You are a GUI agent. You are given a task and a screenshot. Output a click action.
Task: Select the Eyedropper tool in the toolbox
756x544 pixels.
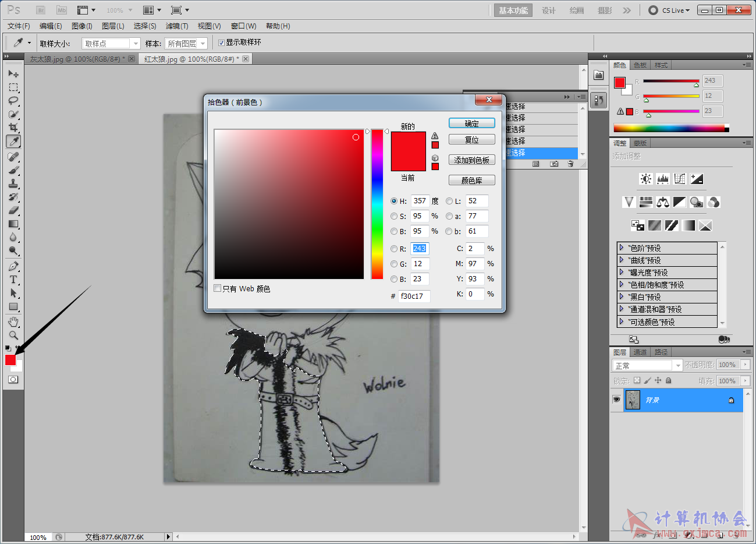pyautogui.click(x=13, y=141)
